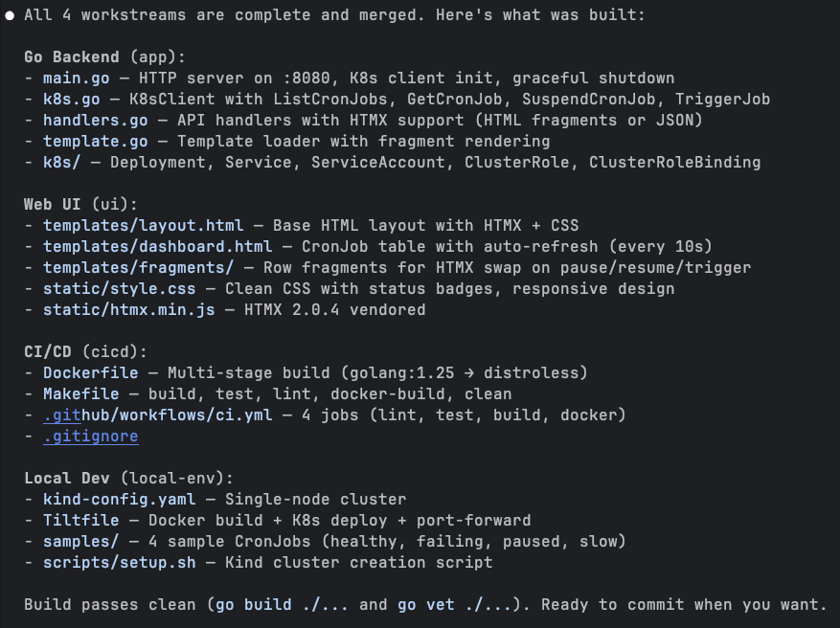Open the templates/fragments/ directory reference
Viewport: 840px width, 628px height.
click(x=138, y=268)
